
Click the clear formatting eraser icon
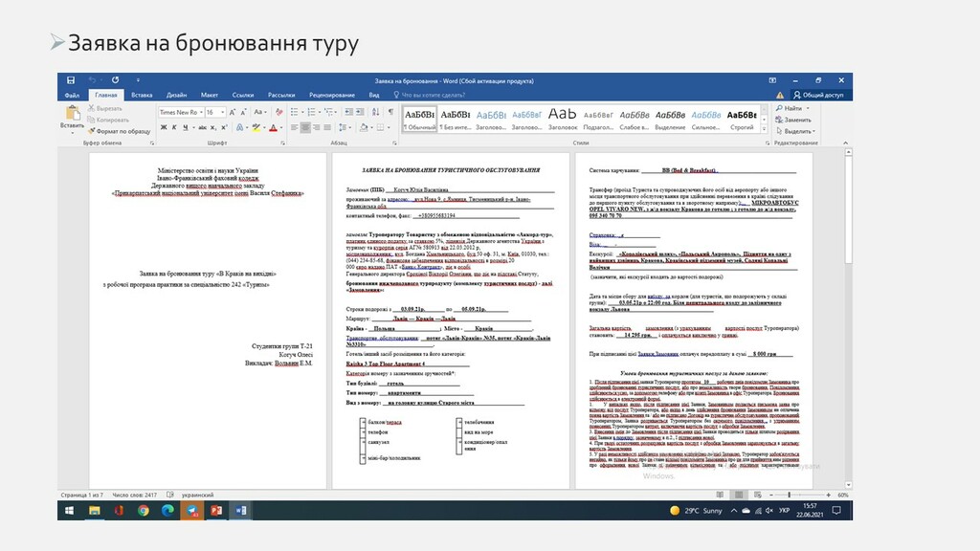pyautogui.click(x=276, y=112)
